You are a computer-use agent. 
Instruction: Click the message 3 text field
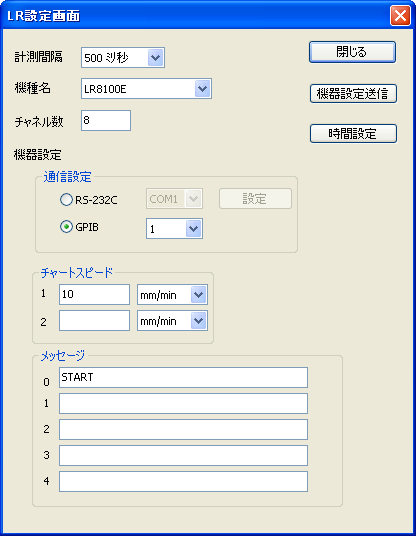click(x=183, y=455)
